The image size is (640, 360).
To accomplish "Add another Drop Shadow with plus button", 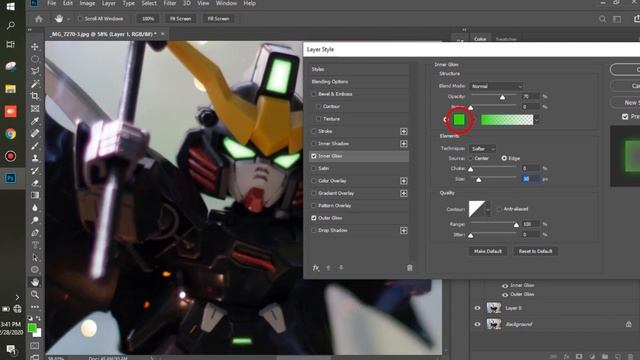I will [404, 231].
